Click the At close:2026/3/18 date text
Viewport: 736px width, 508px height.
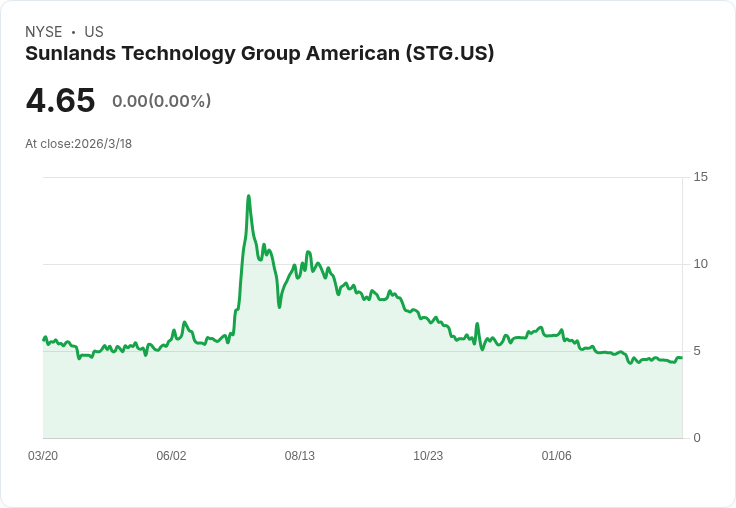[78, 144]
